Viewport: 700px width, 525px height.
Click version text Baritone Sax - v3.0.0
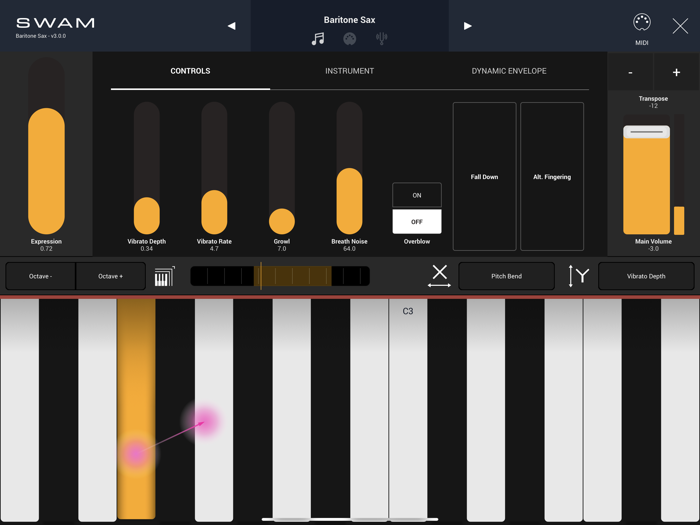[x=41, y=36]
